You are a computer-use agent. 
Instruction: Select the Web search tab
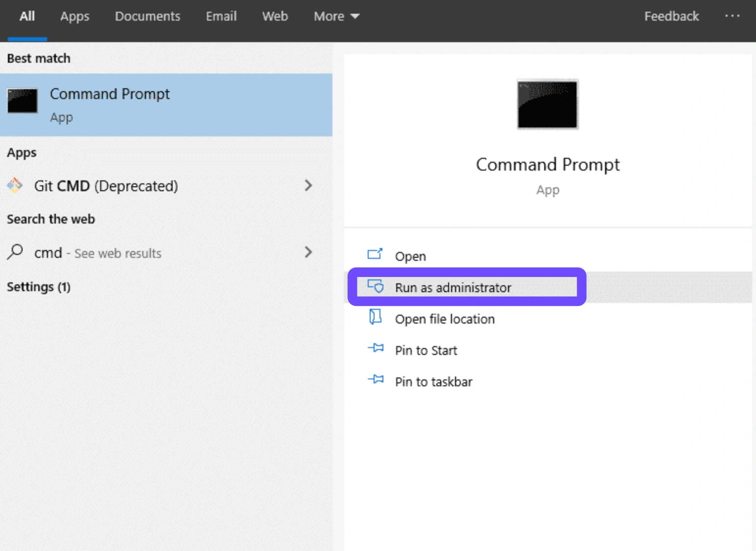click(x=275, y=17)
